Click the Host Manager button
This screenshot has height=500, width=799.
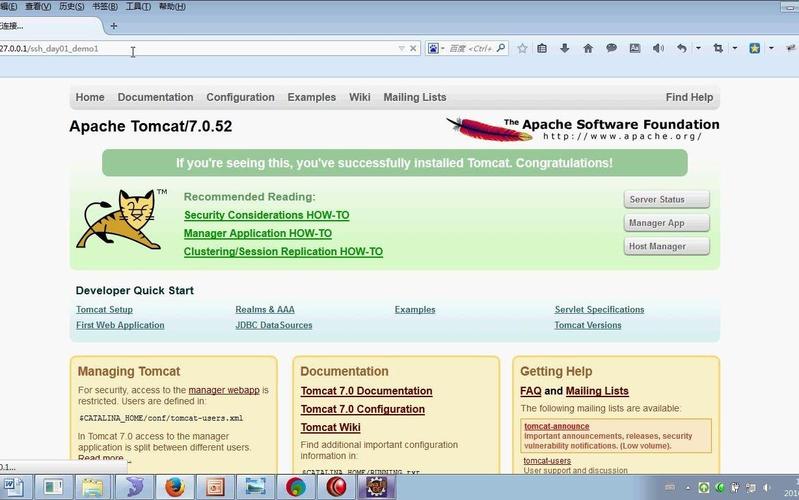(x=667, y=246)
